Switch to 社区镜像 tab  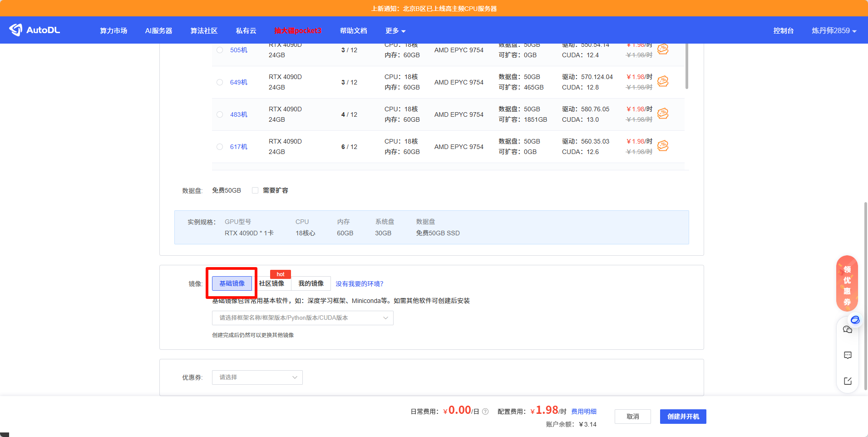271,283
